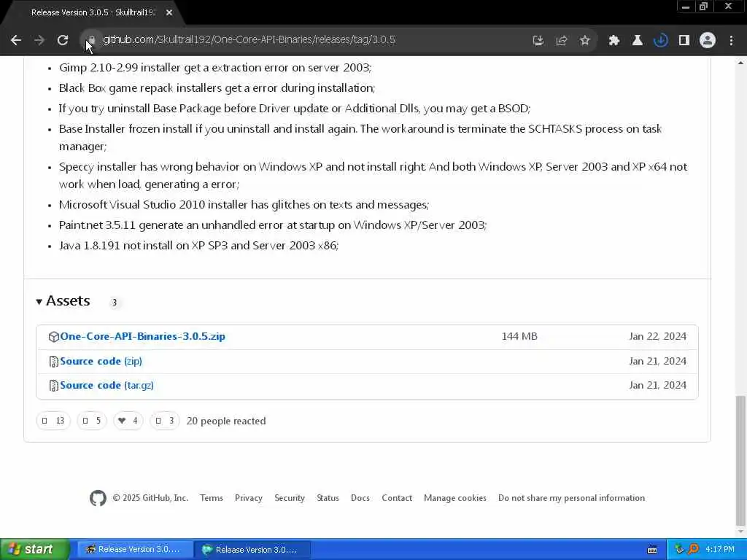Viewport: 747px width, 560px height.
Task: Click the Gimp 2.10-2.99 bullet text
Action: point(215,68)
